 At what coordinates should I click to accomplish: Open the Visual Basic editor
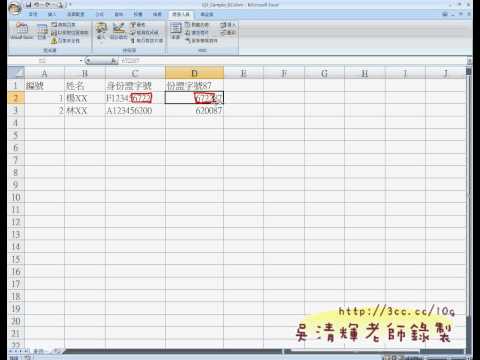click(x=22, y=31)
